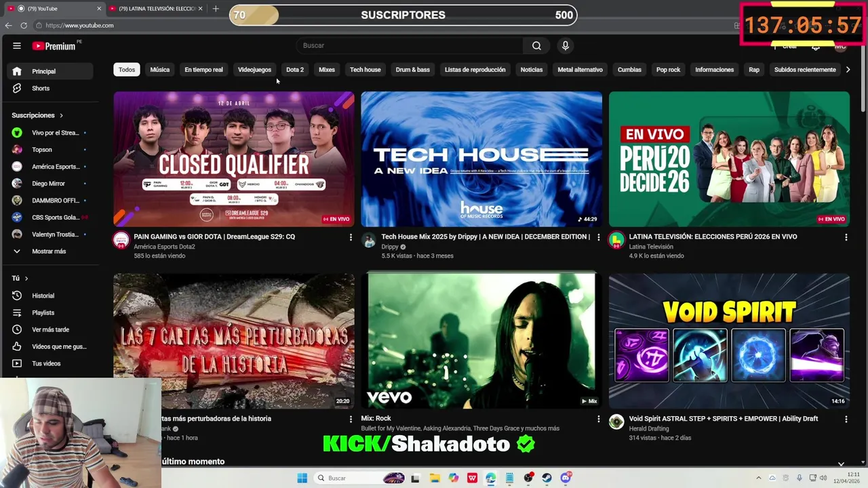
Task: Open the hamburger guide menu
Action: tap(17, 46)
